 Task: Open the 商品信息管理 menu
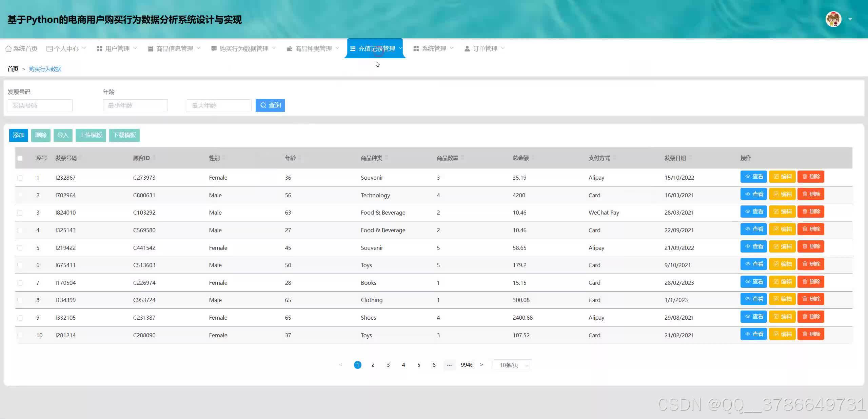click(x=174, y=49)
